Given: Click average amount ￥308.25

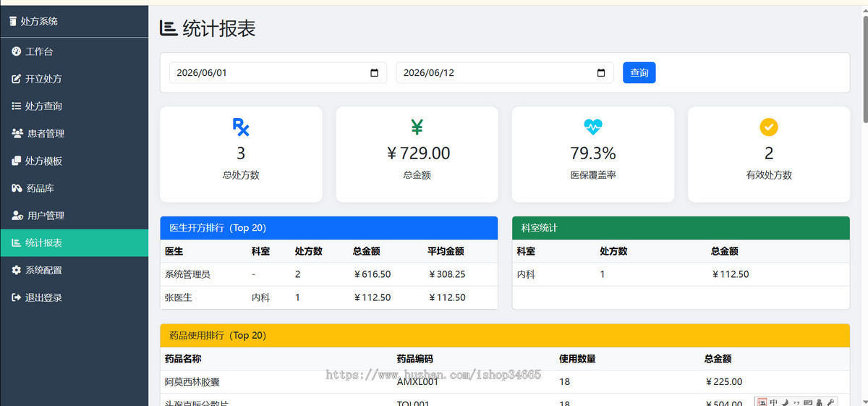Looking at the screenshot, I should tap(446, 274).
